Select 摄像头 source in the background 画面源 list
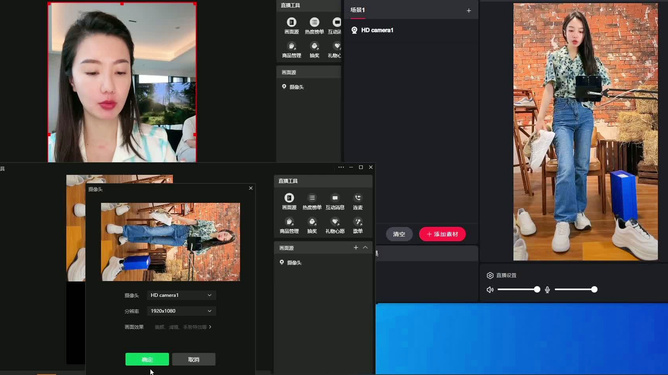Viewport: 668px width, 375px height. [x=293, y=87]
